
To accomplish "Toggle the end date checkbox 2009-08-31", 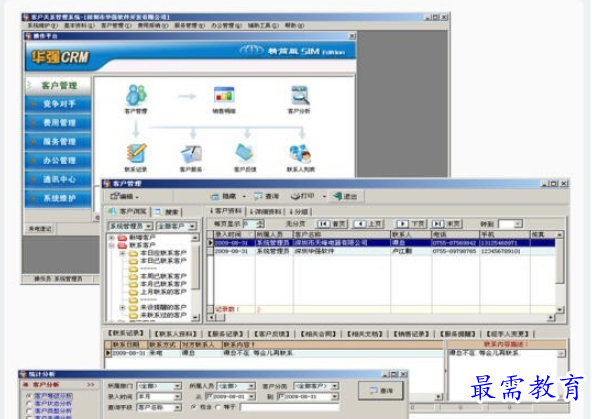I will tap(281, 396).
